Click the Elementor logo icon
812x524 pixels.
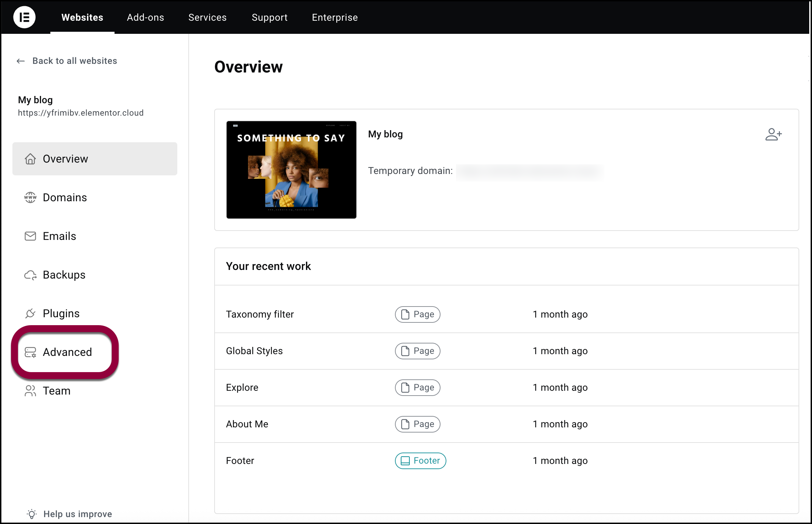pos(24,17)
